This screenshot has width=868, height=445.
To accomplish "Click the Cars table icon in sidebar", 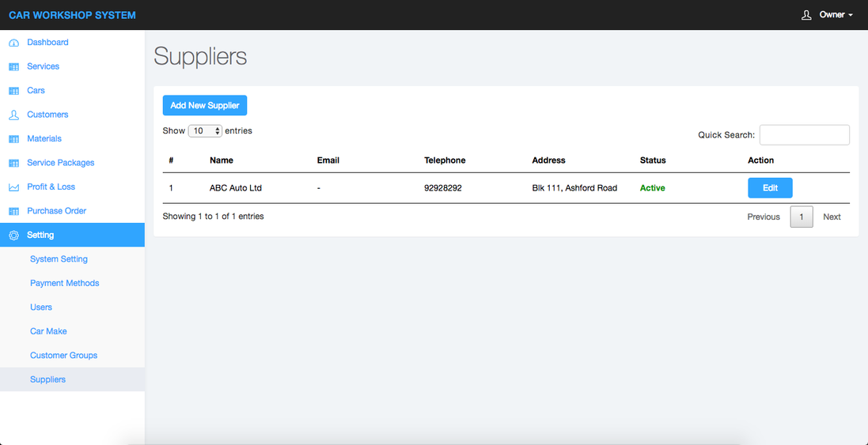I will coord(13,91).
